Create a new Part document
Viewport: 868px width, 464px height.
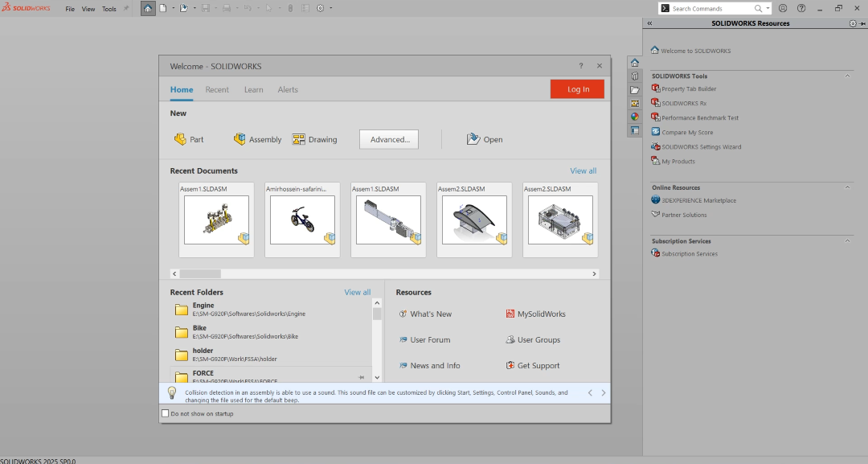pyautogui.click(x=189, y=139)
